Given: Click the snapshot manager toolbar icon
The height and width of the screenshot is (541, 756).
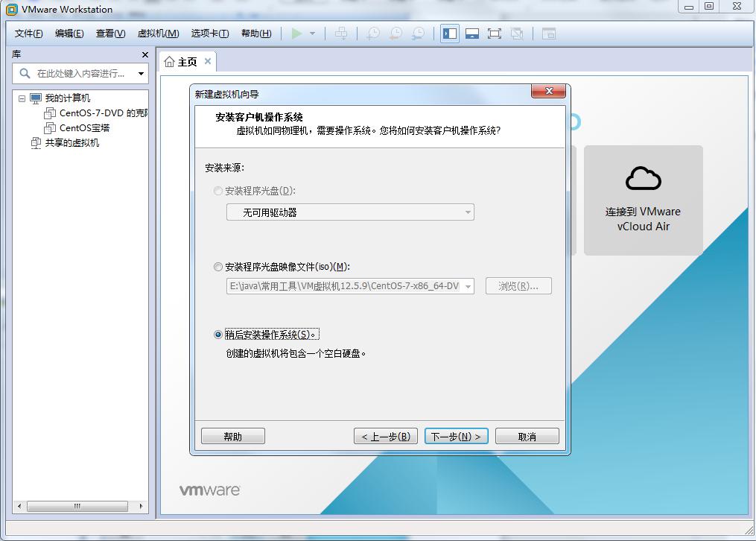Looking at the screenshot, I should 419,34.
